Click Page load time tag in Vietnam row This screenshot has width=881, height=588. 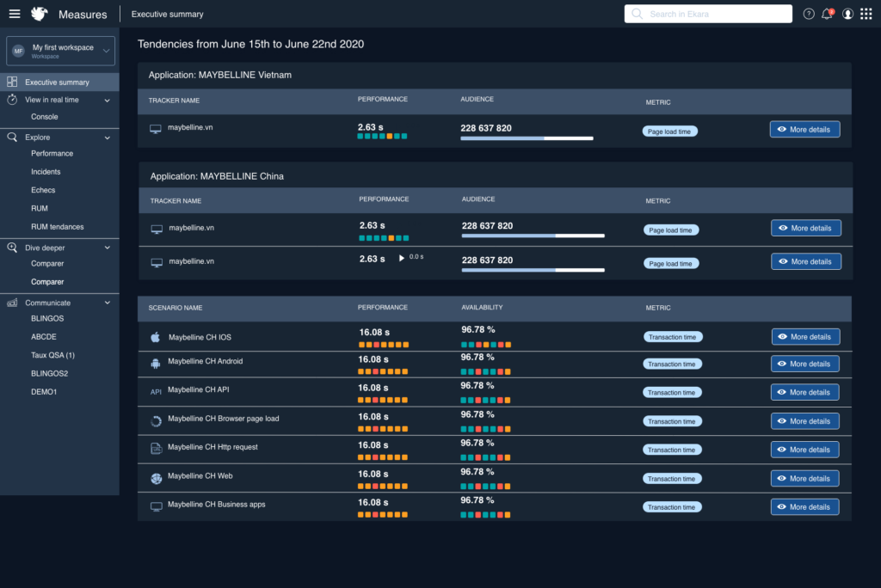[x=669, y=132]
